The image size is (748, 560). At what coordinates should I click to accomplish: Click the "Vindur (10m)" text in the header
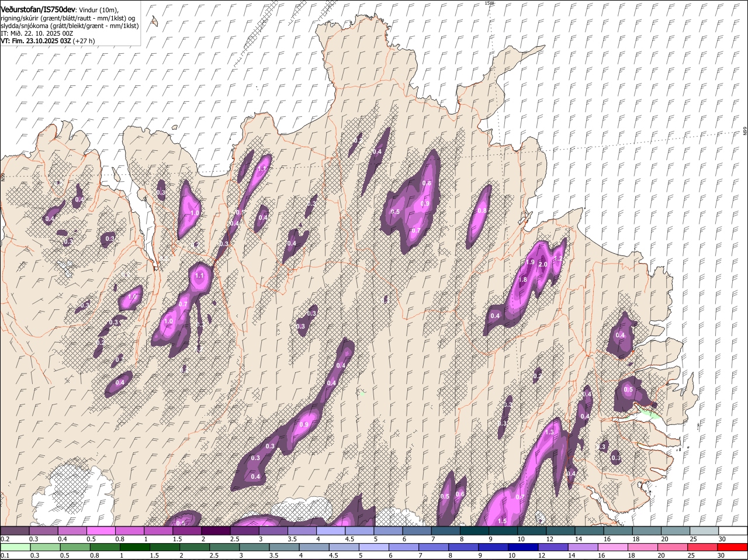(x=98, y=10)
